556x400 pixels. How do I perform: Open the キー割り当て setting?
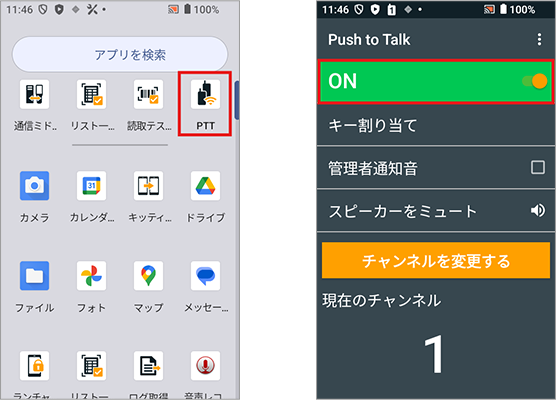point(436,125)
